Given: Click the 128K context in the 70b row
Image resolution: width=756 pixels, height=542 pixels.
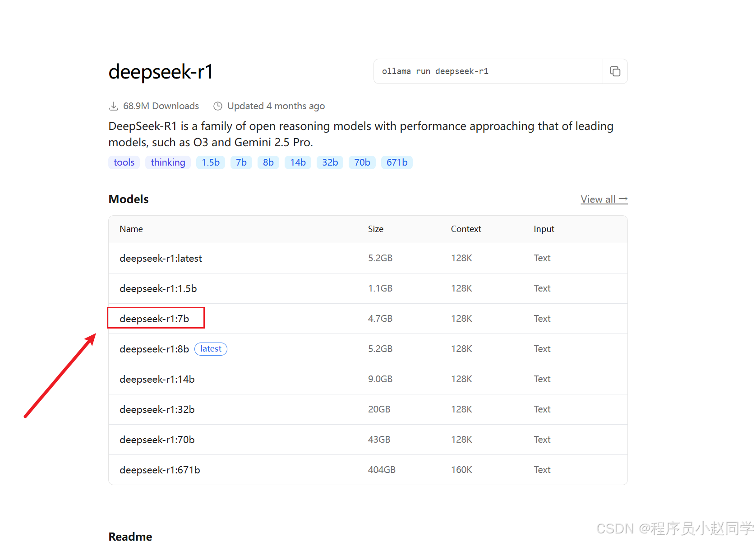Looking at the screenshot, I should pos(461,440).
